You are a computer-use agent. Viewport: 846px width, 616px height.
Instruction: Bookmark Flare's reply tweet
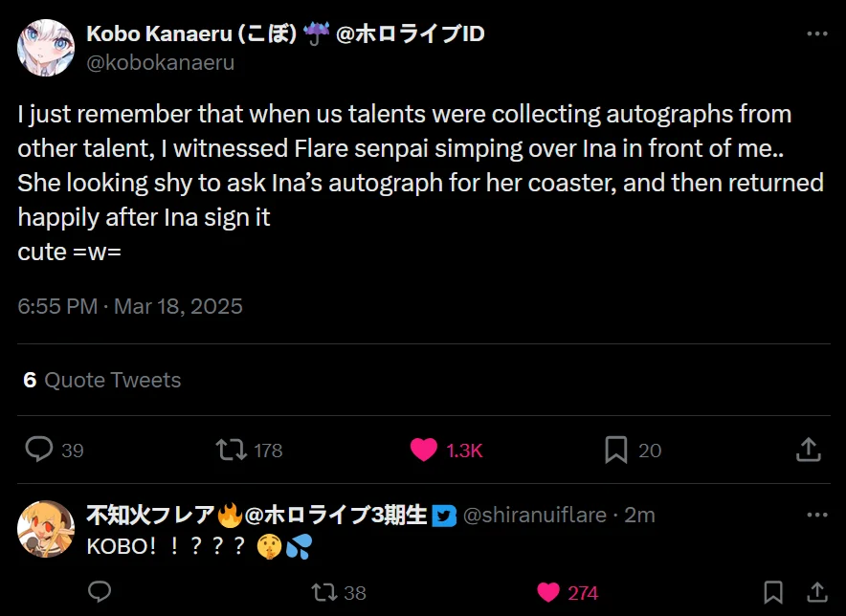tap(773, 592)
